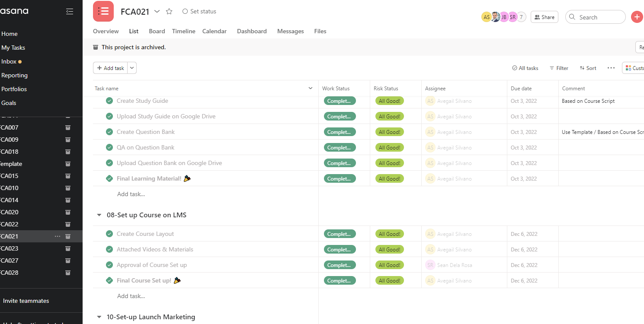644x324 pixels.
Task: Open Portfolios in sidebar
Action: click(x=14, y=89)
